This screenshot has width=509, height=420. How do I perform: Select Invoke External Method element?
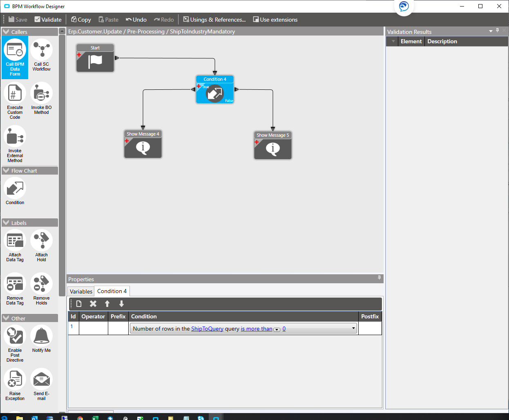pos(15,144)
